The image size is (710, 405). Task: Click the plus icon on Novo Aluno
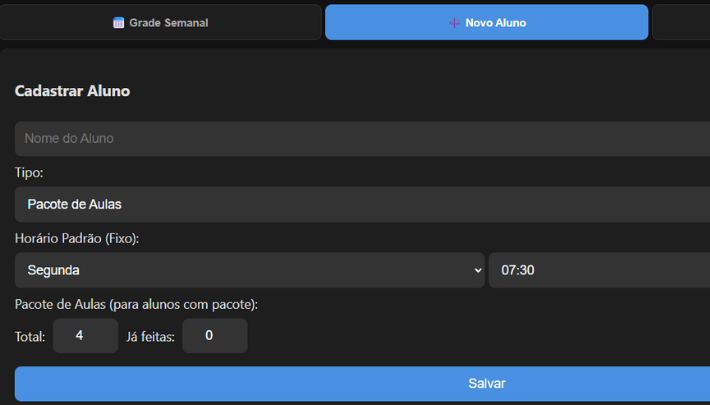[x=455, y=23]
